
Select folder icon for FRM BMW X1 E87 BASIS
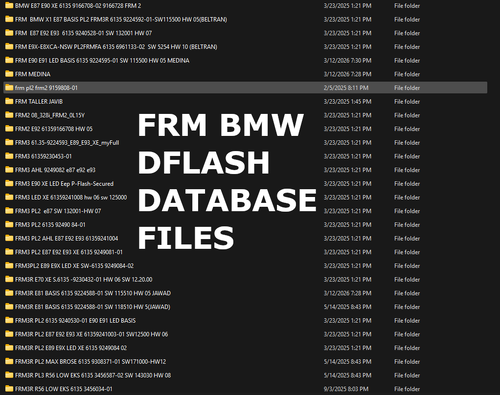click(x=9, y=19)
